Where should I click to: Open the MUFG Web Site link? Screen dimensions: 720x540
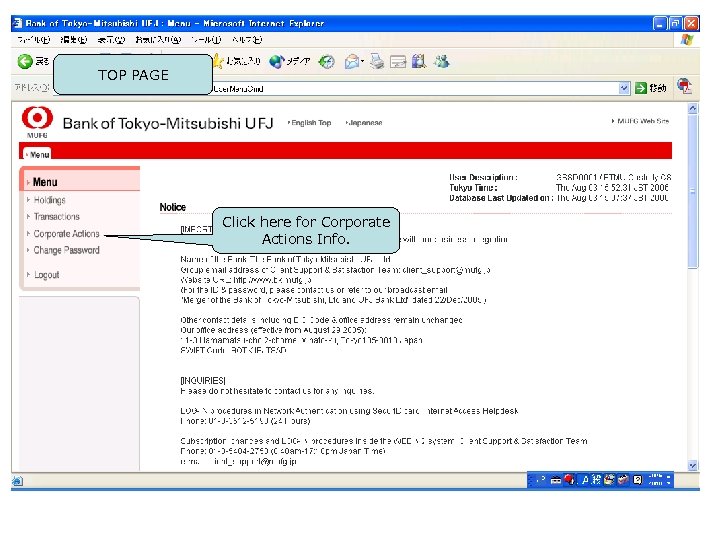(x=641, y=121)
